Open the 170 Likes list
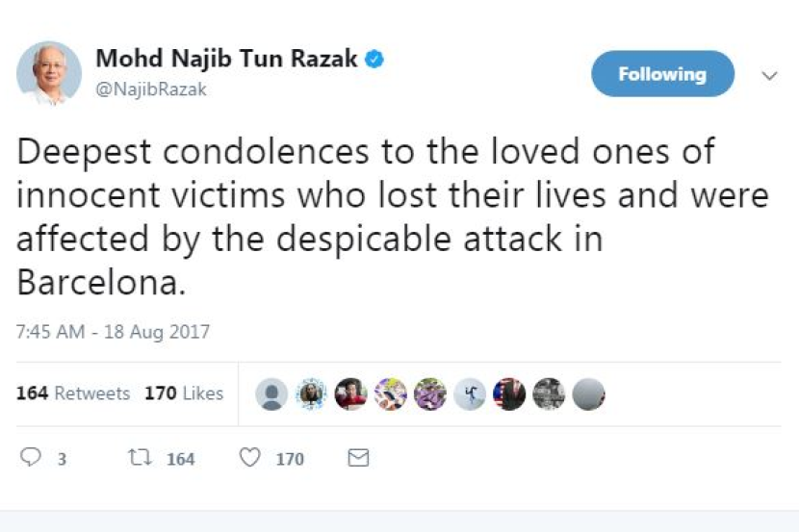The width and height of the screenshot is (799, 532). pyautogui.click(x=184, y=393)
